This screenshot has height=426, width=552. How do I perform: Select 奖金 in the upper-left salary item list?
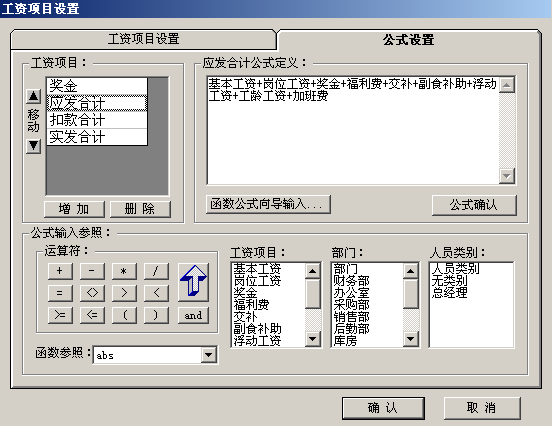pyautogui.click(x=97, y=86)
